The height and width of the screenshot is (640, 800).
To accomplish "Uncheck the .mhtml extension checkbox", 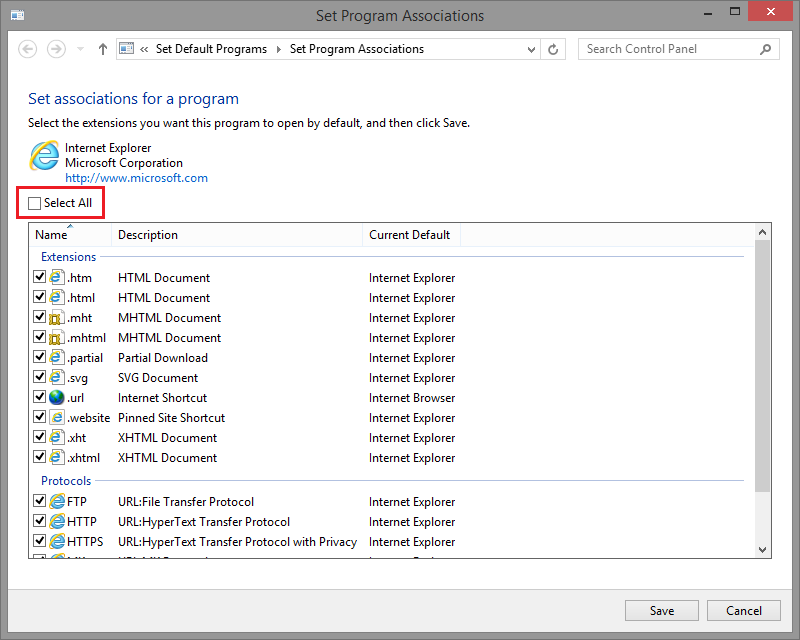I will [39, 337].
